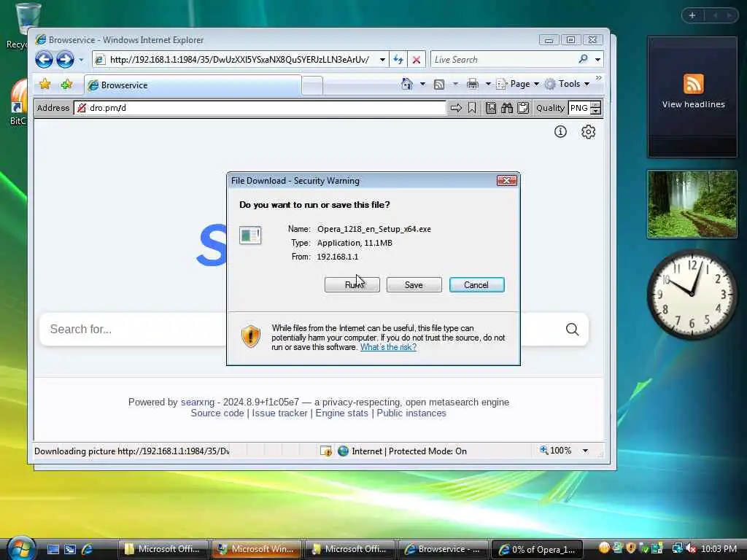Screen dimensions: 747x560
Task: Click the Browservice Address field with dro.pm/d
Action: 260,108
